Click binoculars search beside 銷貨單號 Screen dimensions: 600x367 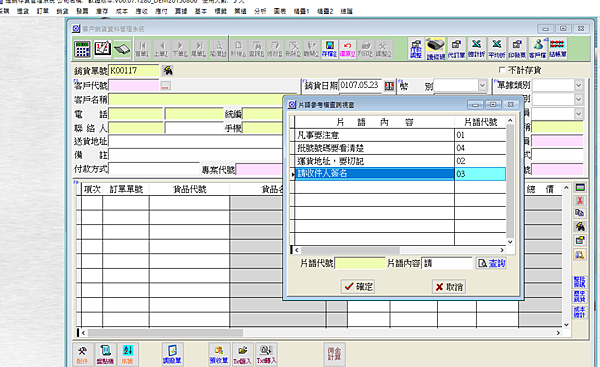pyautogui.click(x=168, y=70)
